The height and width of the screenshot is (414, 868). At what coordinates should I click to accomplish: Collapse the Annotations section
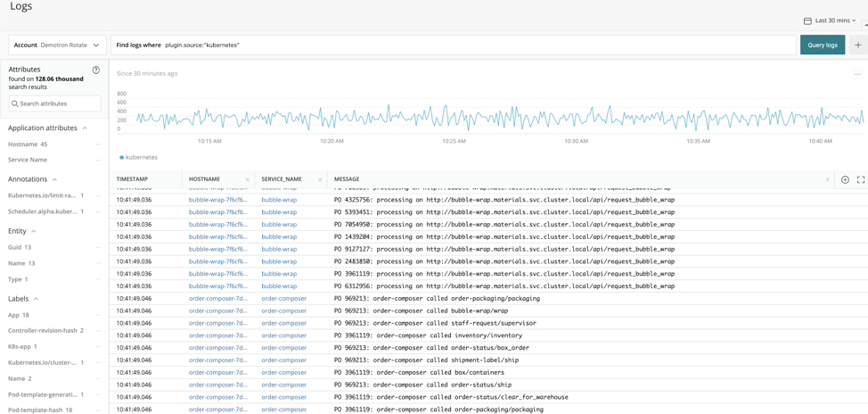(54, 179)
